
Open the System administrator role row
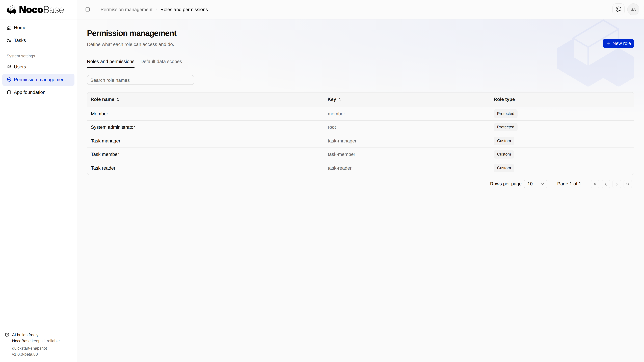360,127
